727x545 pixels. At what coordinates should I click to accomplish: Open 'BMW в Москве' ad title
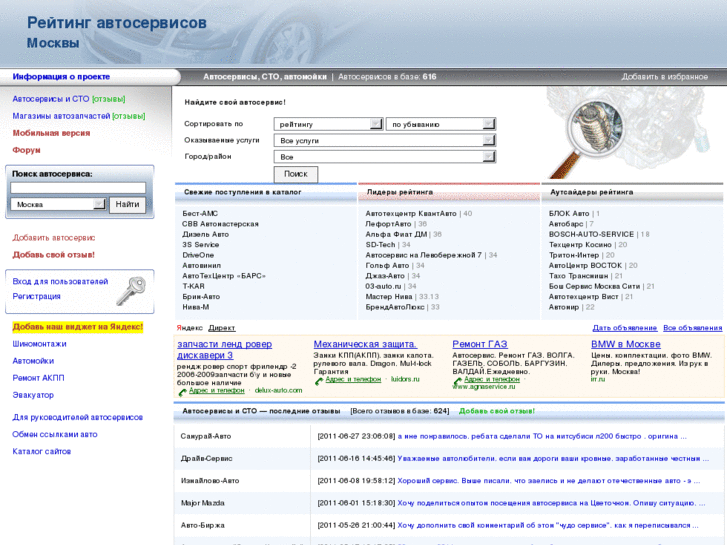(x=625, y=344)
